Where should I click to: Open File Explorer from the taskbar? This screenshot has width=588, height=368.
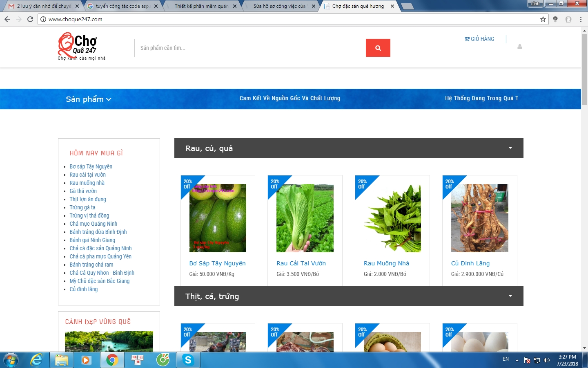[61, 360]
